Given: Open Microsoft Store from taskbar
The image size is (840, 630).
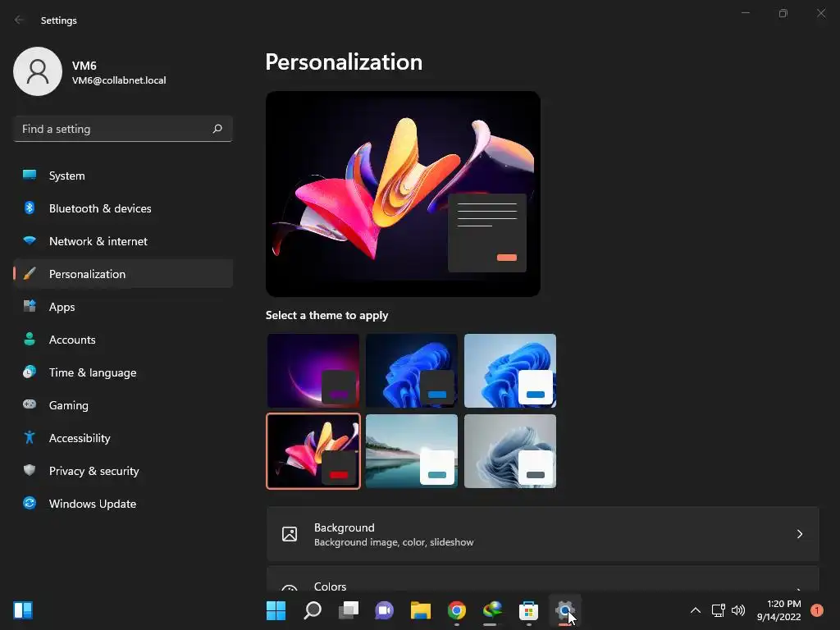Looking at the screenshot, I should click(529, 610).
